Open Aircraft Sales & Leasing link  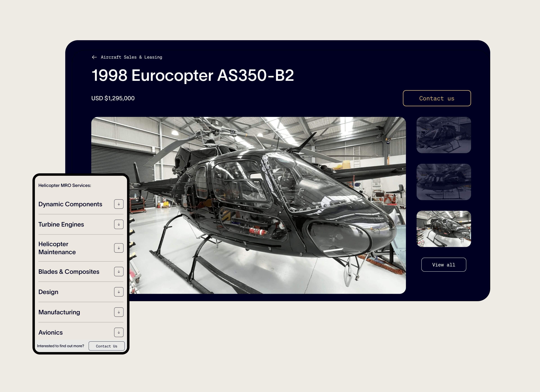[x=131, y=57]
